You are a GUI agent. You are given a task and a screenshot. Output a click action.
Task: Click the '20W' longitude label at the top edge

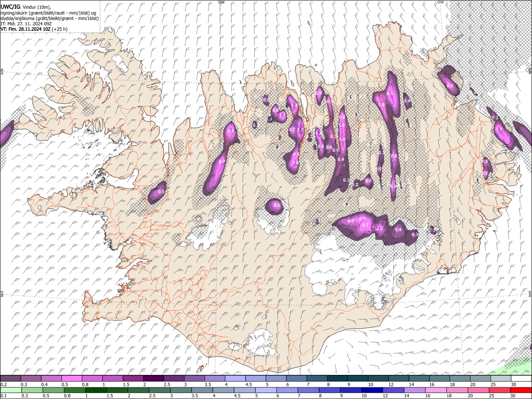coord(221,2)
